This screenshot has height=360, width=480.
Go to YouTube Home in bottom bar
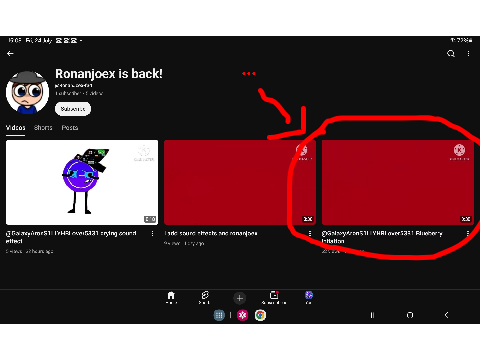click(171, 297)
